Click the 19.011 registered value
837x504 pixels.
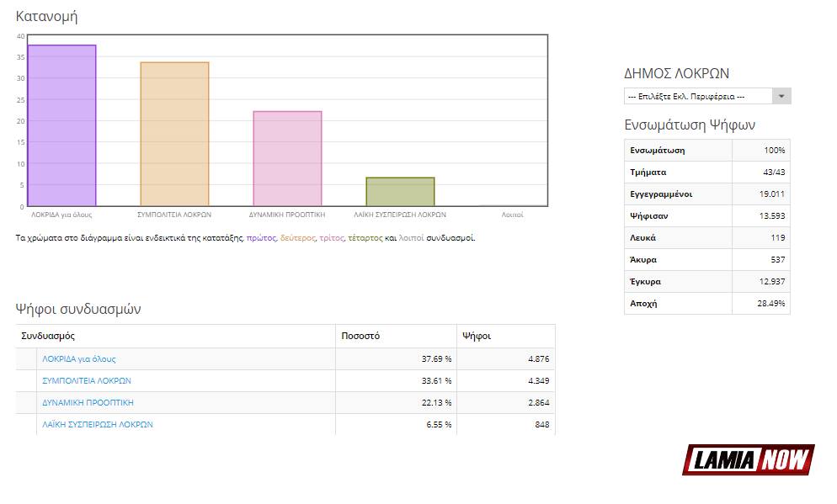point(772,194)
